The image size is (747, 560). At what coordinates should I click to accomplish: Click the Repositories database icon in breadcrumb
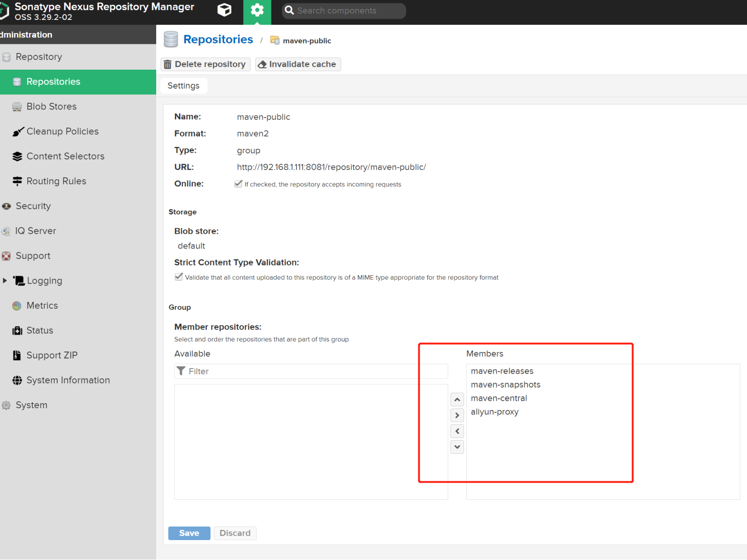tap(171, 39)
